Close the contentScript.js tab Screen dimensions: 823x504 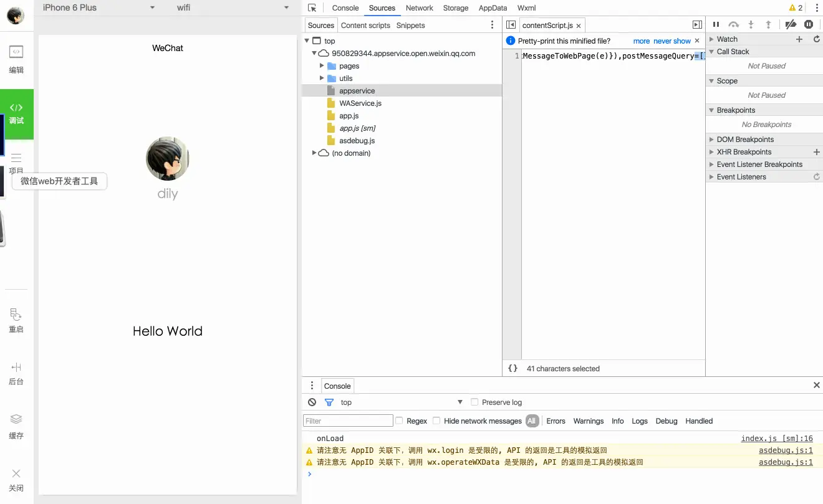click(x=579, y=26)
